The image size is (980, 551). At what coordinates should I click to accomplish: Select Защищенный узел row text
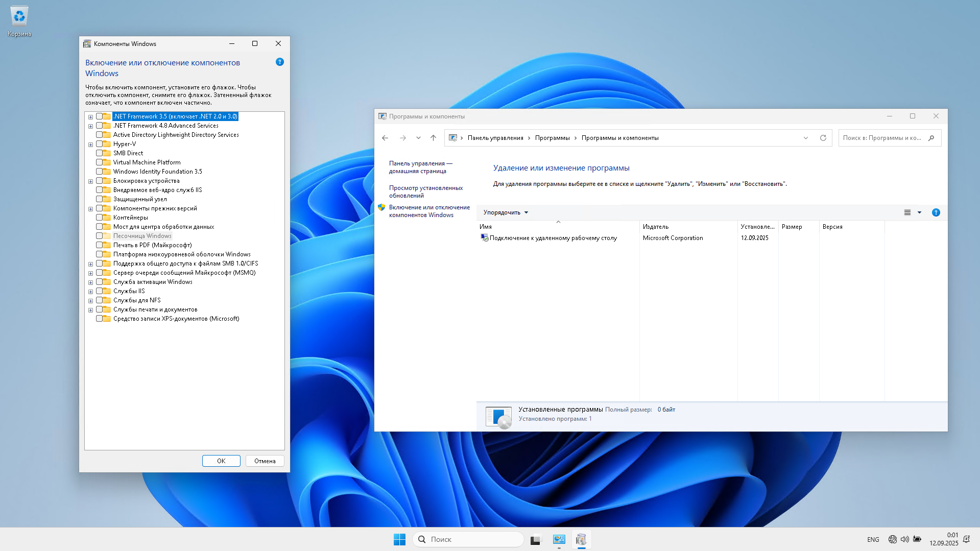(140, 199)
